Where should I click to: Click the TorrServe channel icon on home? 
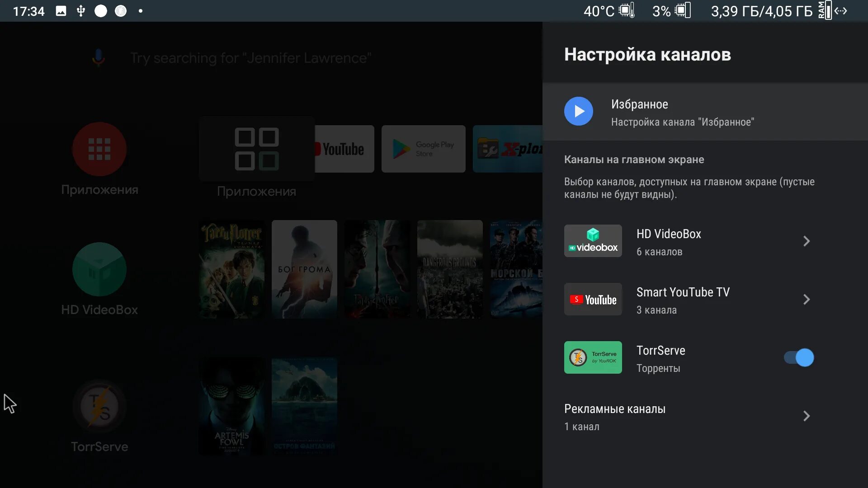[x=99, y=407]
